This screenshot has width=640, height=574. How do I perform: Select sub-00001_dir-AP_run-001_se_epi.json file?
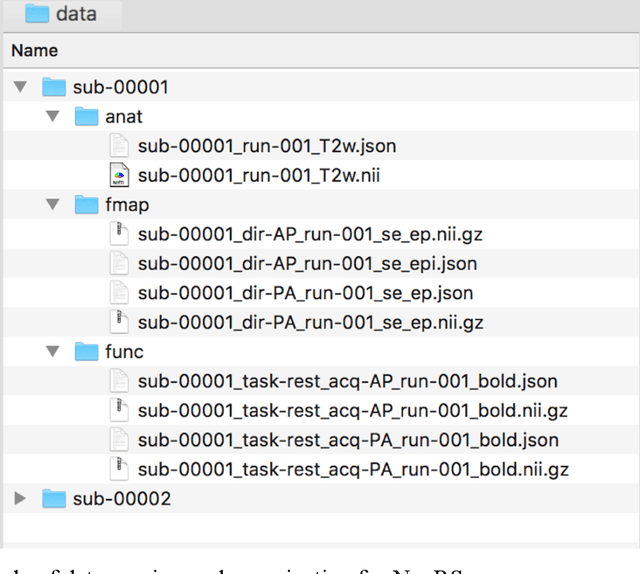tap(307, 264)
